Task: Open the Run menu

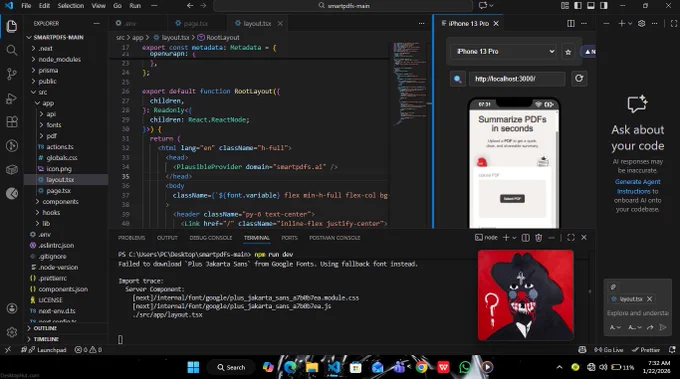Action: [135, 6]
